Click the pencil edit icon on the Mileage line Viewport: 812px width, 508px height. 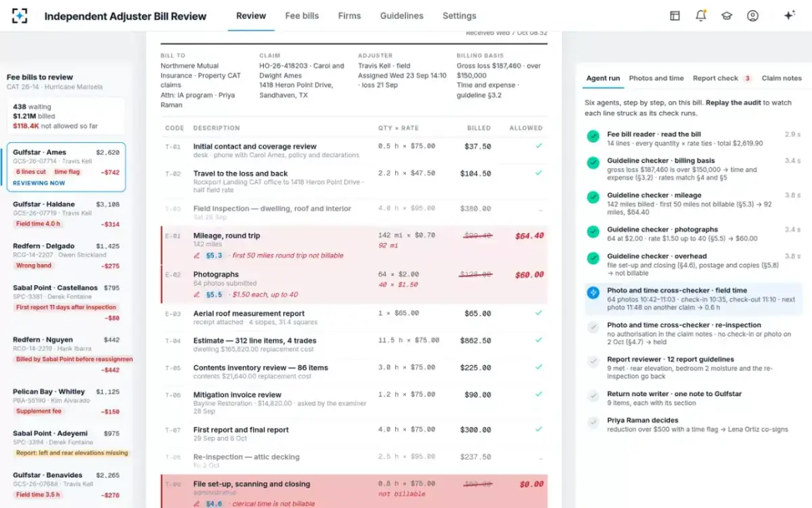tap(197, 256)
